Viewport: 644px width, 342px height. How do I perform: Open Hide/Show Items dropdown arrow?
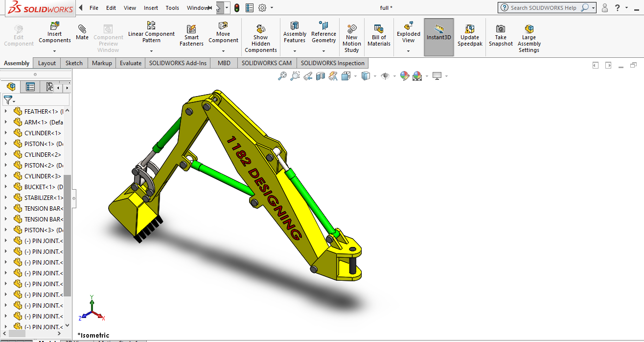pyautogui.click(x=394, y=76)
